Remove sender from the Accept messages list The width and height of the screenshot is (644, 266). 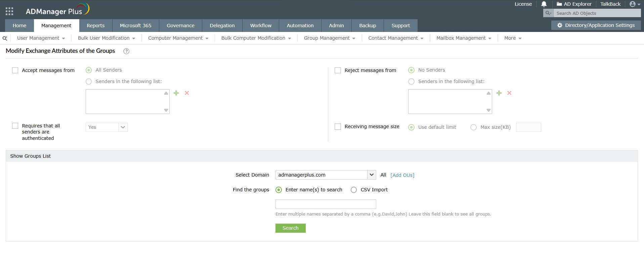[187, 93]
